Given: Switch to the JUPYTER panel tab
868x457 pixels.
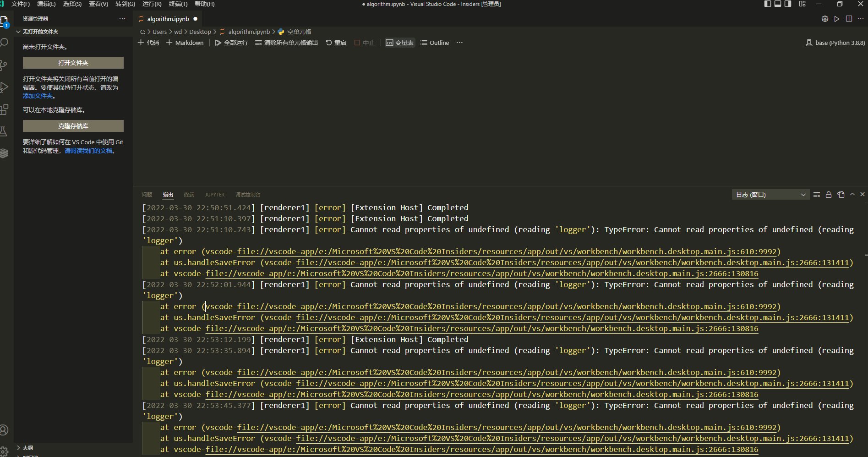Looking at the screenshot, I should tap(214, 194).
